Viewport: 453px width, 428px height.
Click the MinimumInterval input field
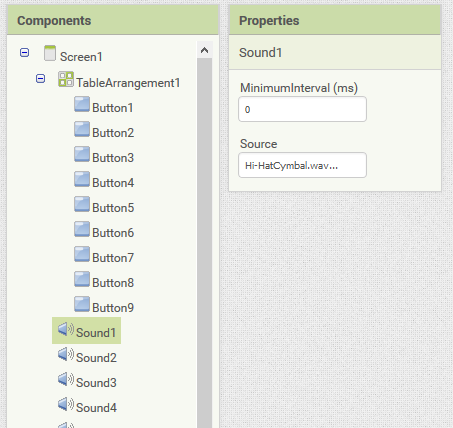pos(302,109)
